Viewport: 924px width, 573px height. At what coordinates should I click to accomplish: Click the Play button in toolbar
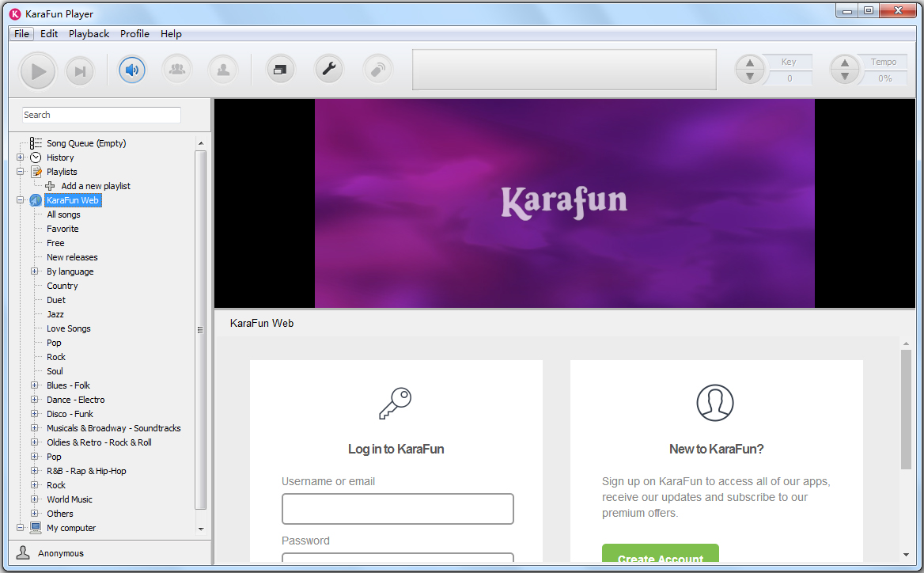(x=38, y=71)
